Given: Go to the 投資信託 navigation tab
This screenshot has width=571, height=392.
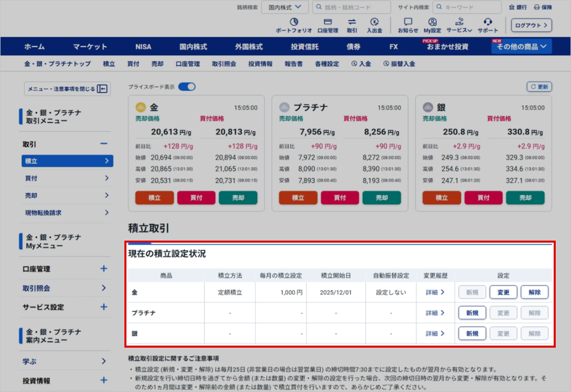Looking at the screenshot, I should click(304, 46).
